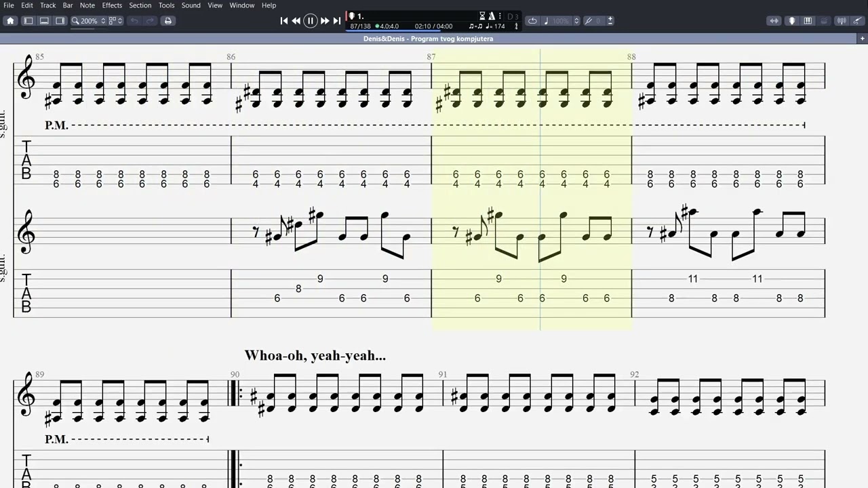The height and width of the screenshot is (488, 868).
Task: Open the Section menu
Action: click(140, 5)
